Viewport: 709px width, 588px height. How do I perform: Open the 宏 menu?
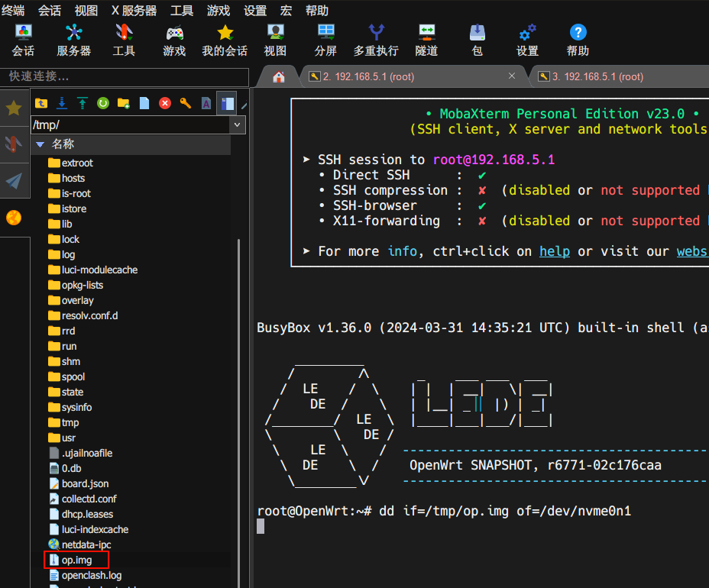click(x=287, y=11)
